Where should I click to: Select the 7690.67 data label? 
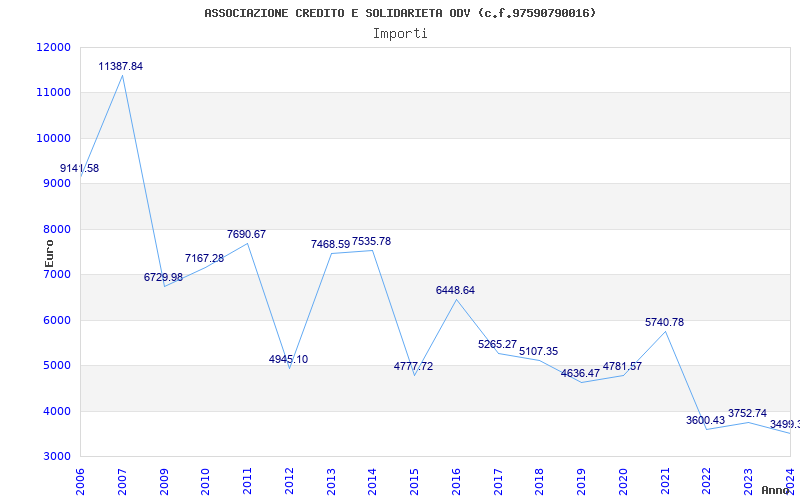pyautogui.click(x=246, y=234)
